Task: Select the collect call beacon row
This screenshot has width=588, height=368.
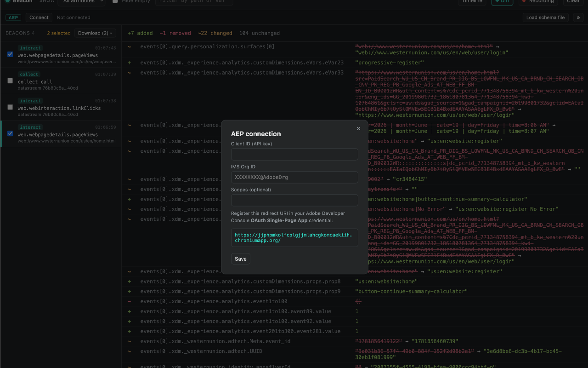Action: (x=61, y=81)
